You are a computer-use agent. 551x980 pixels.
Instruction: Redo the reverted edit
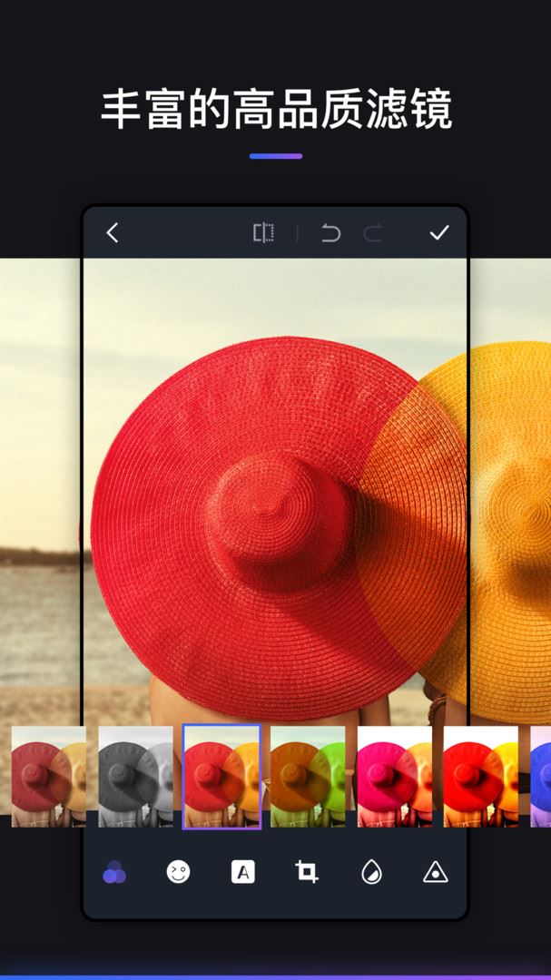point(373,233)
